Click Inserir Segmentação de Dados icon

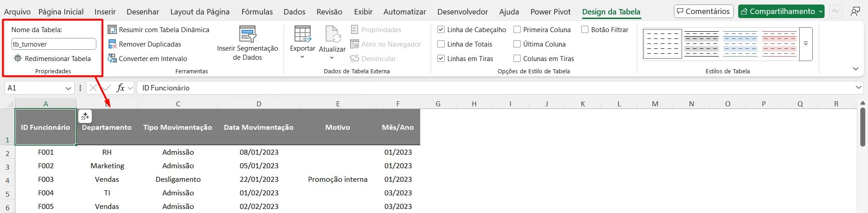[247, 34]
